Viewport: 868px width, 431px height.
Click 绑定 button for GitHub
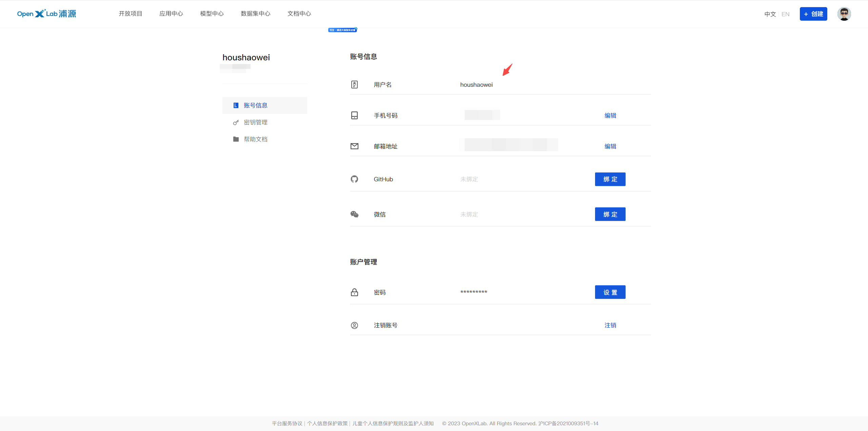click(610, 179)
